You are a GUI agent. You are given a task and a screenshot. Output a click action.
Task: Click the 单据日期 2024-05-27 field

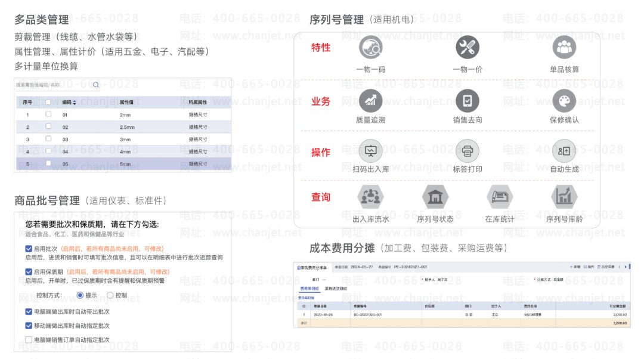point(354,267)
